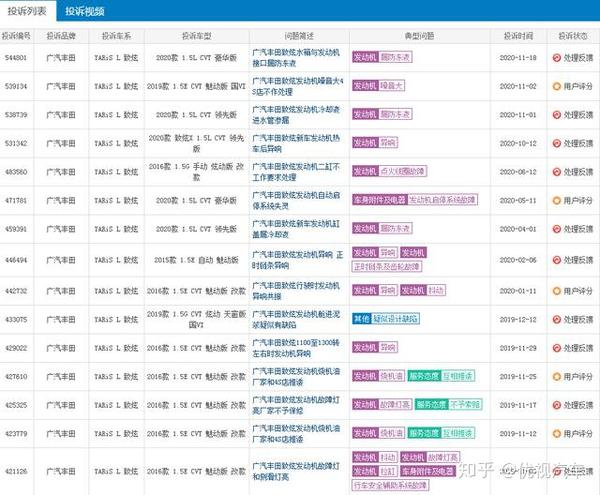Click the 处理反馈 icon in row 459391
Viewport: 600px width, 495px height.
coord(556,229)
